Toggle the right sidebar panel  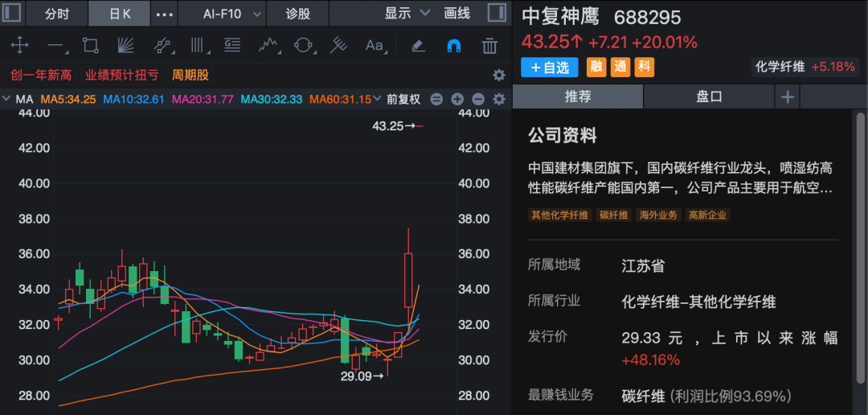(x=497, y=13)
